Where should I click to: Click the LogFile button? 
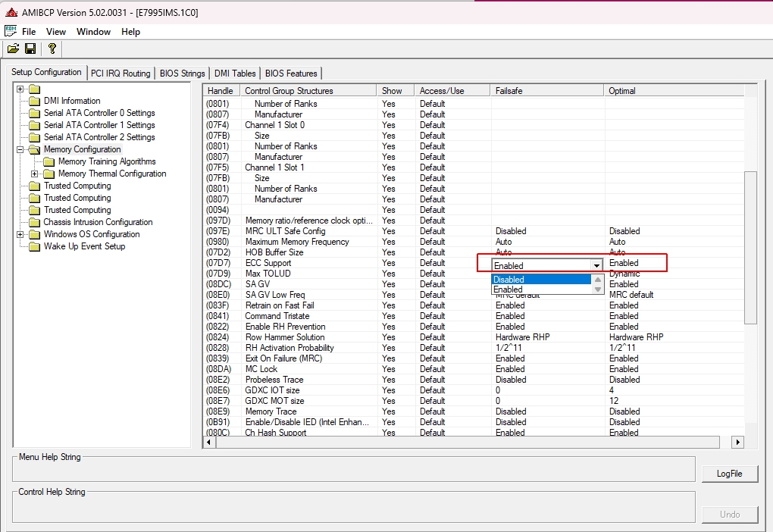tap(730, 474)
